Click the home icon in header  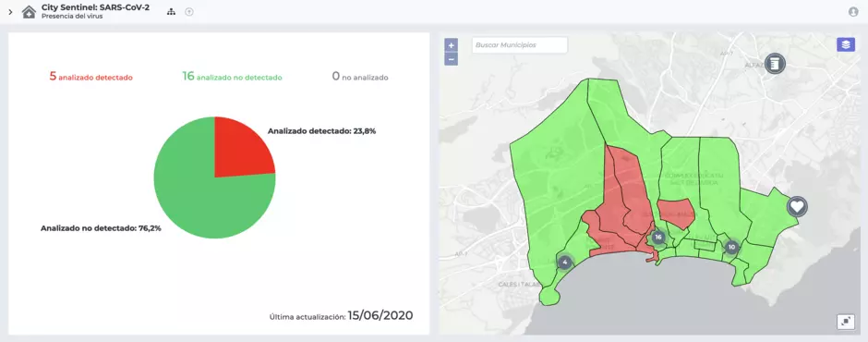(29, 12)
